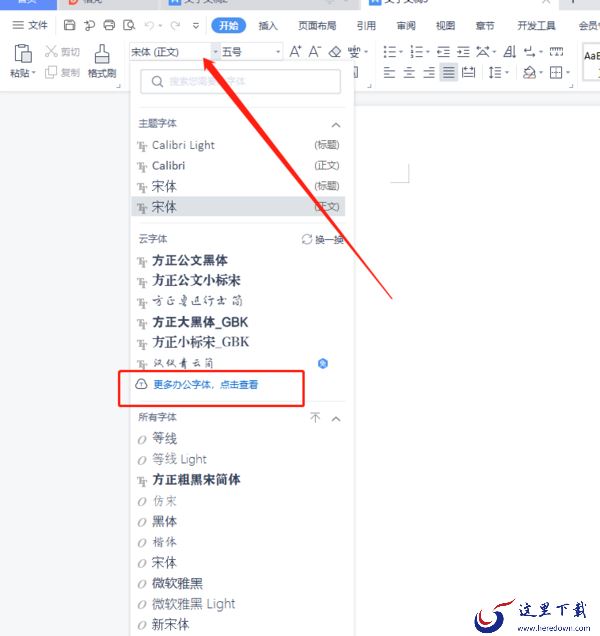Collapse the 主题字体 section chevron
Viewport: 600px width, 636px height.
pyautogui.click(x=335, y=125)
